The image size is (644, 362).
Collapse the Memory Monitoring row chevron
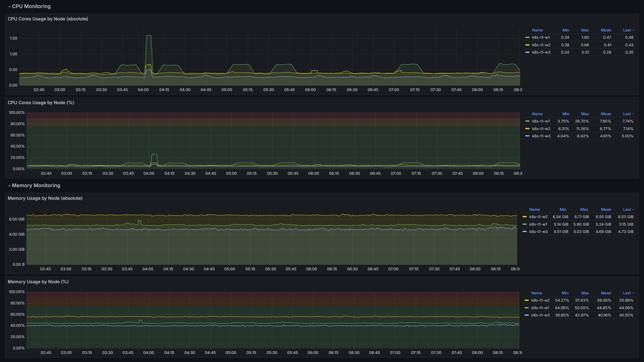coord(9,186)
